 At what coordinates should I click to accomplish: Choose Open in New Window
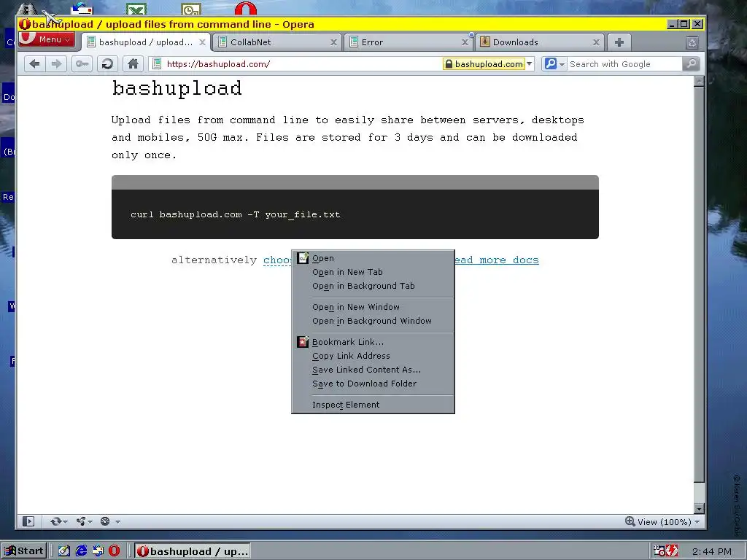click(373, 307)
